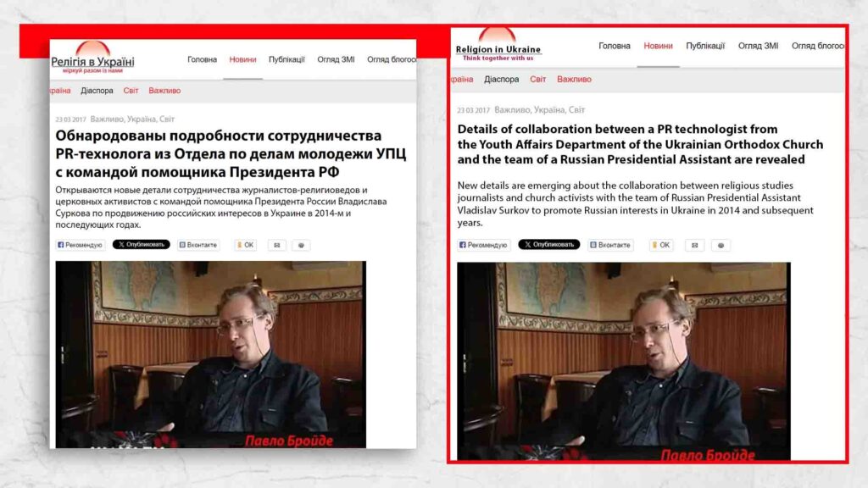Open the Публікації tab on the right page
868x488 pixels.
pos(705,46)
